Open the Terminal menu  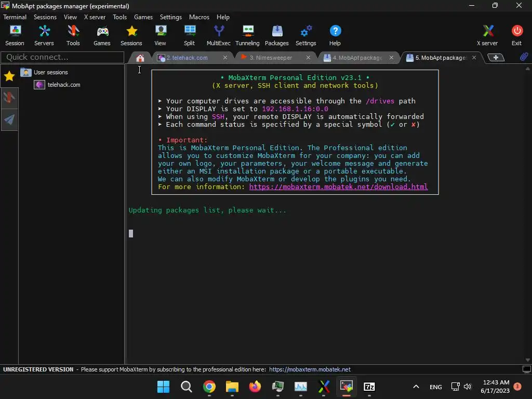point(15,17)
